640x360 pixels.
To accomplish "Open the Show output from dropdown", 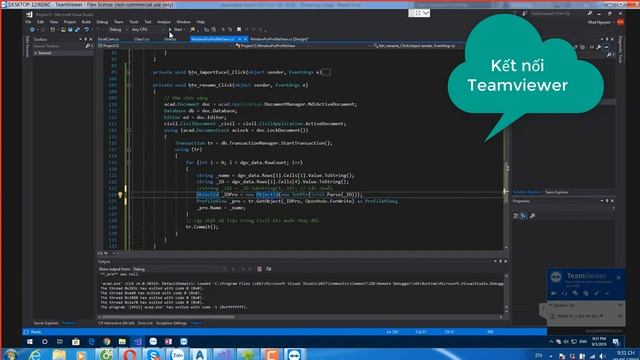I will pos(180,269).
